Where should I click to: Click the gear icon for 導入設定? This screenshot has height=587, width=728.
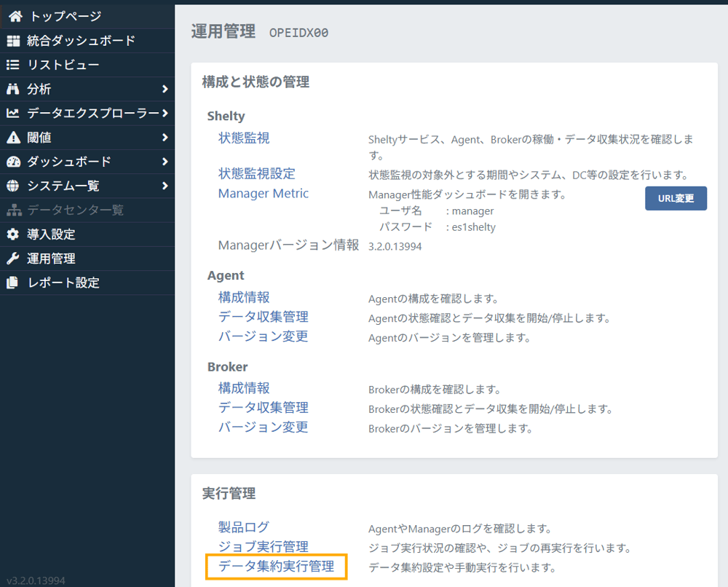[x=13, y=235]
